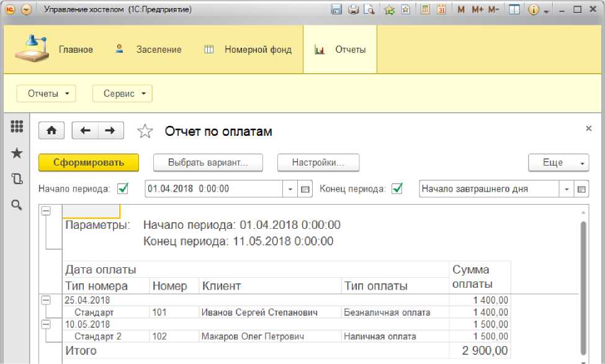Add to favorites star with green arrow
This screenshot has width=605, height=364.
point(389,9)
